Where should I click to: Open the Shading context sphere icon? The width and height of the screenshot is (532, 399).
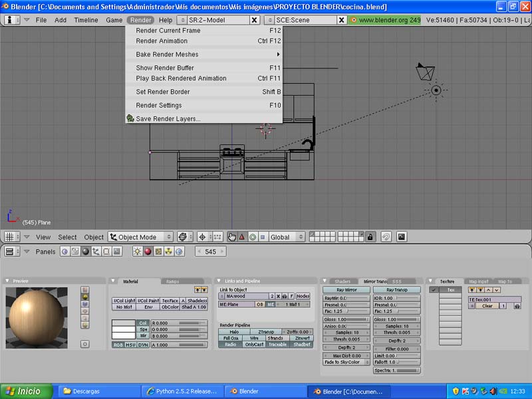[85, 251]
